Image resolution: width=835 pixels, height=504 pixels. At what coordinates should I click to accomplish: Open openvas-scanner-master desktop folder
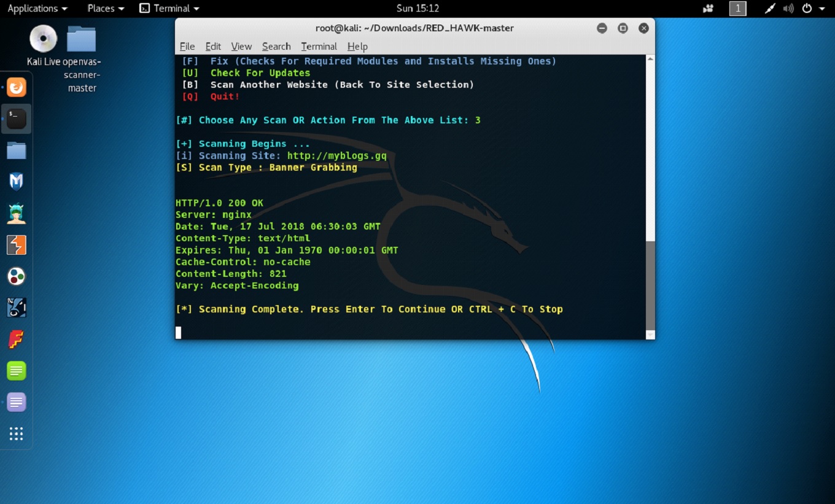tap(82, 59)
